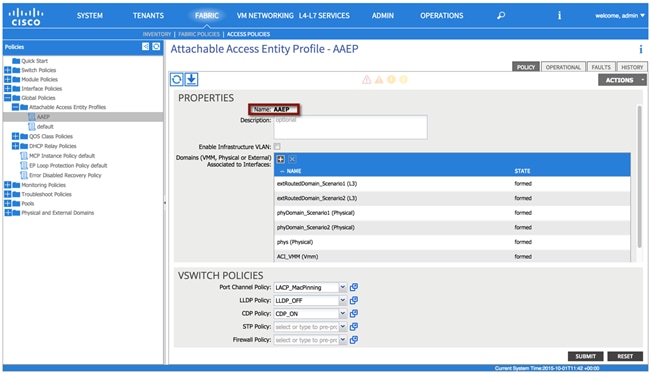Screen dimensions: 651x374
Task: Collapse Global Policies node
Action: click(x=7, y=98)
